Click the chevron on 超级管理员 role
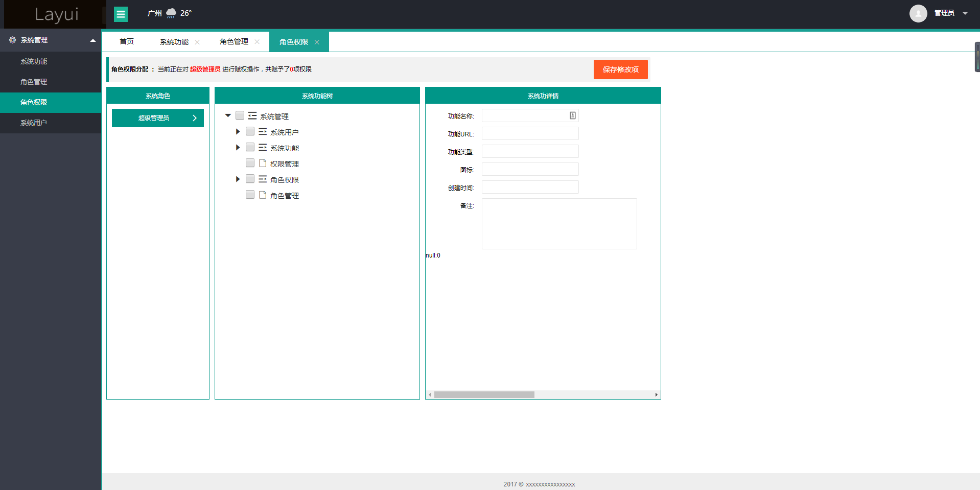Viewport: 980px width, 490px height. pos(195,118)
